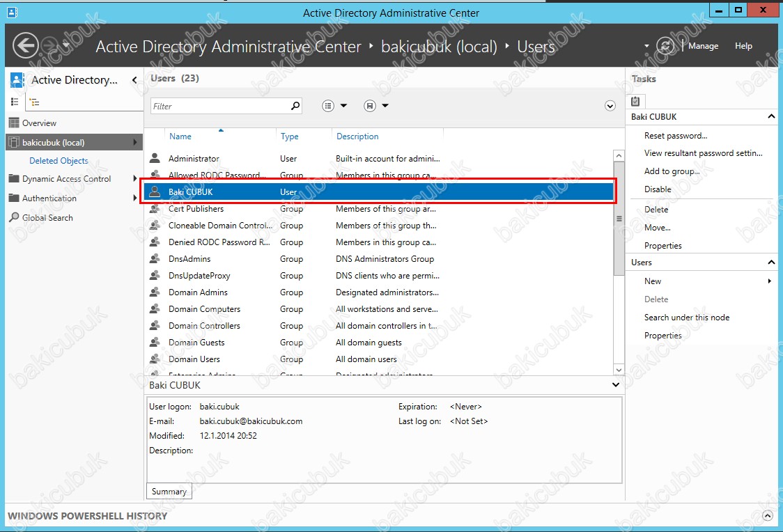Disable the Baki CUBUK account
Image resolution: width=783 pixels, height=532 pixels.
tap(658, 189)
